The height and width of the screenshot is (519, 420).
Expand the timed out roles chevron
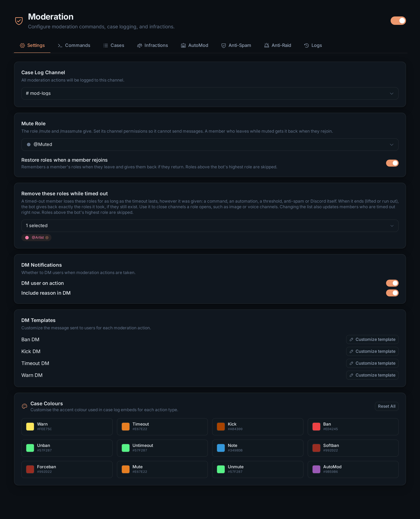click(x=392, y=226)
